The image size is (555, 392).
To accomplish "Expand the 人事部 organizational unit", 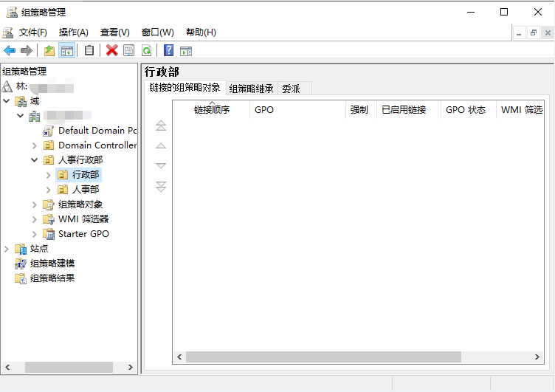I will pos(49,190).
